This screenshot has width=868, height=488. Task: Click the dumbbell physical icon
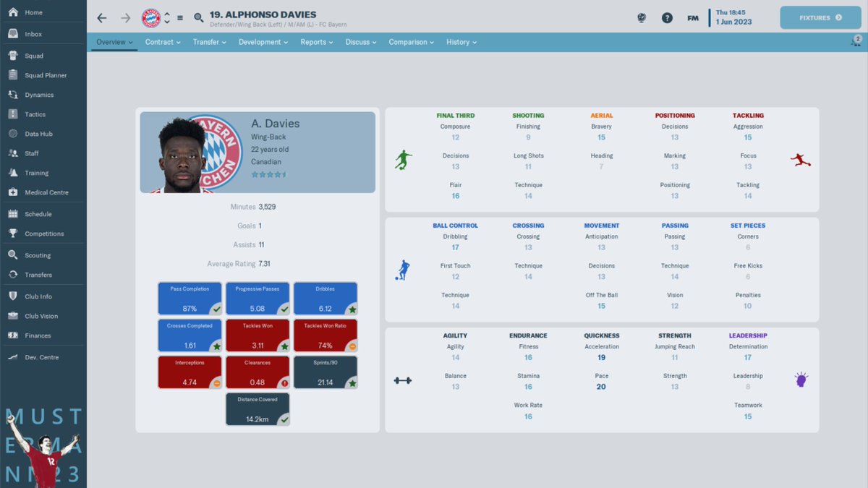click(403, 380)
